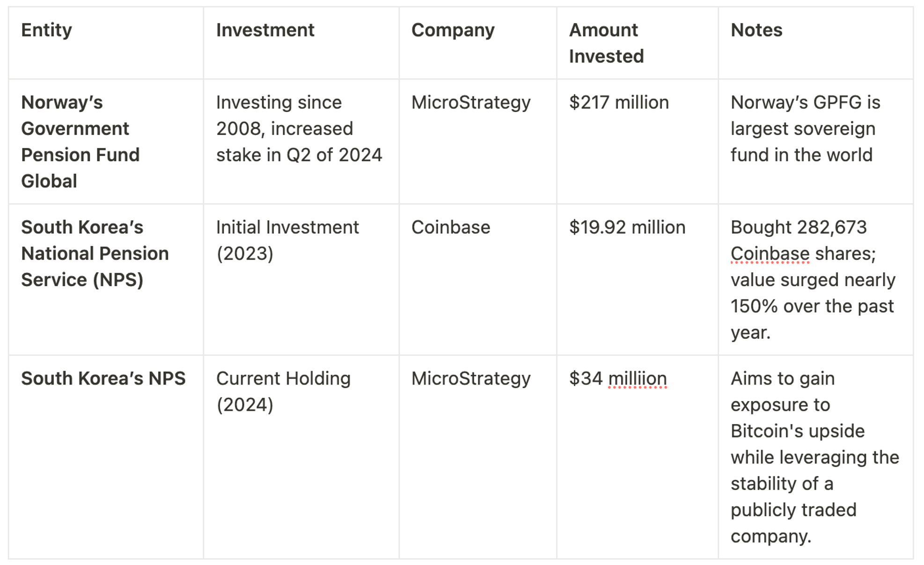Viewport: 924px width, 565px height.
Task: Select the Coinbase company cell
Action: [x=477, y=279]
